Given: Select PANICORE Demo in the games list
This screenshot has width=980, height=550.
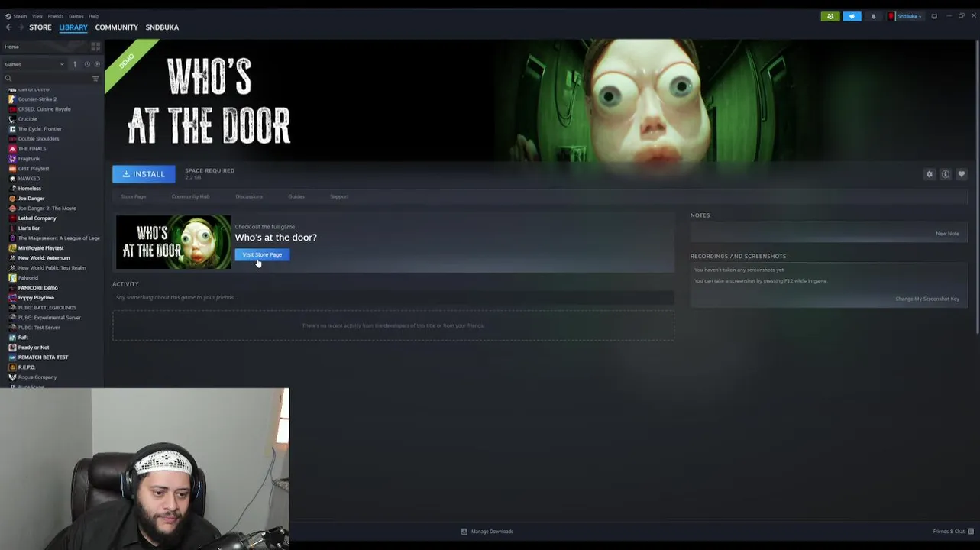Looking at the screenshot, I should 37,288.
